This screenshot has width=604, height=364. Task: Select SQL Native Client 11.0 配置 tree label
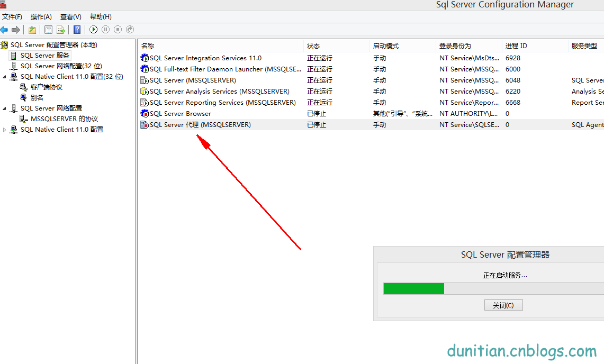pyautogui.click(x=62, y=130)
